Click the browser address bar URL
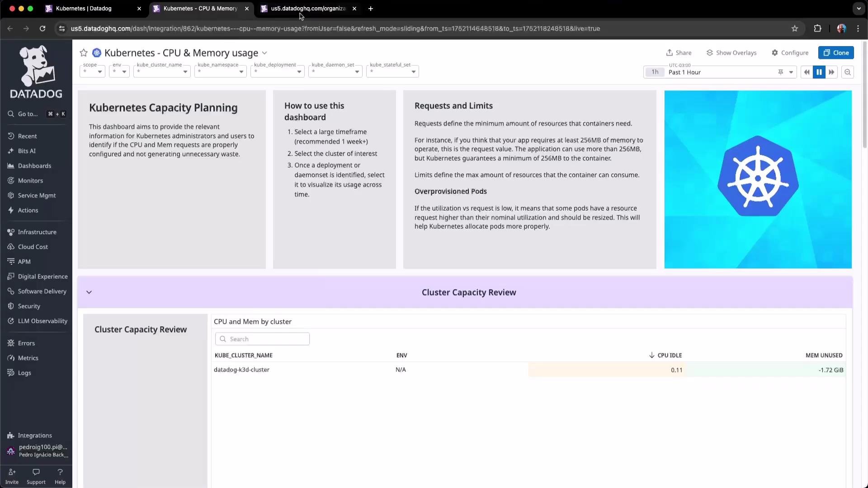The height and width of the screenshot is (488, 868). click(335, 28)
